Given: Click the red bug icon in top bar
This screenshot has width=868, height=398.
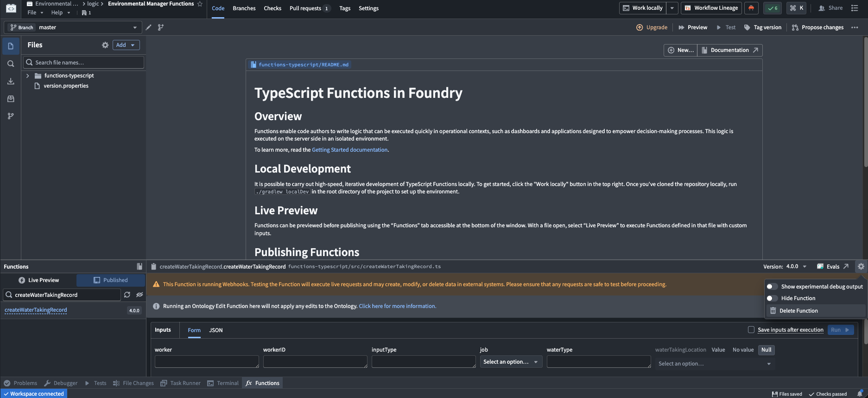Looking at the screenshot, I should click(751, 8).
